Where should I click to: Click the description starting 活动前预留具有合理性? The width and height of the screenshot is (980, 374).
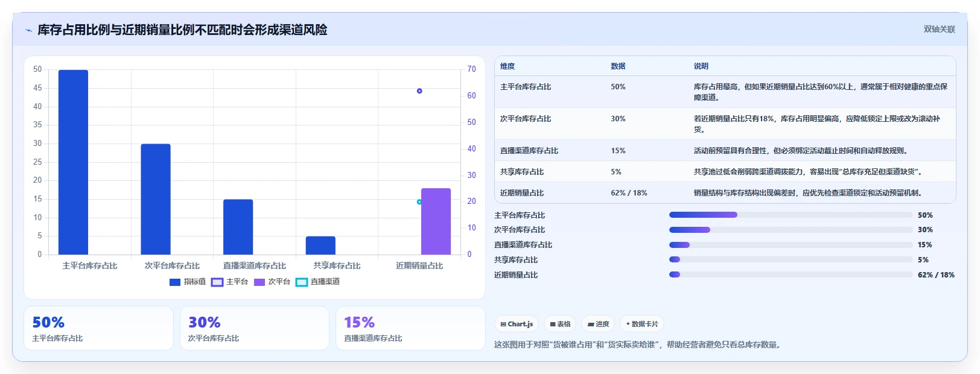pyautogui.click(x=801, y=151)
